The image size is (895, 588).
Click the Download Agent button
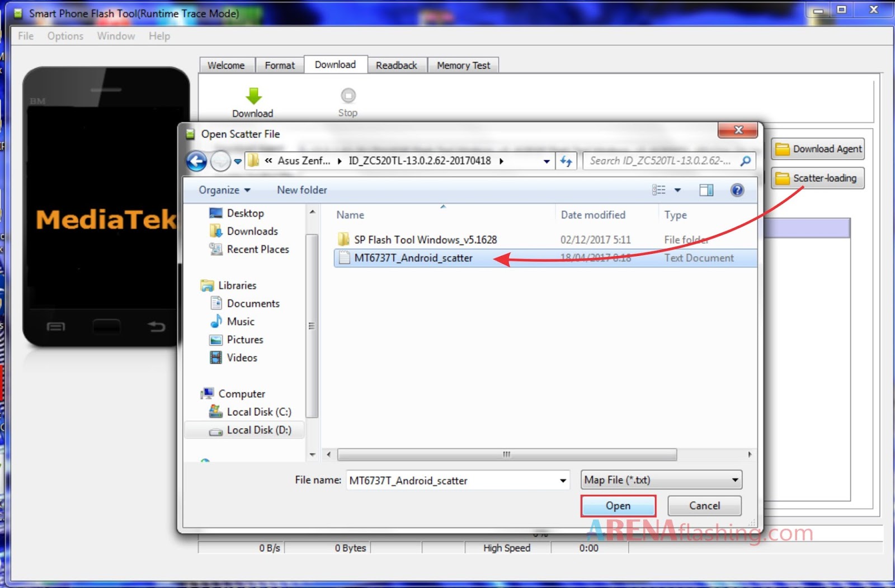pos(817,149)
